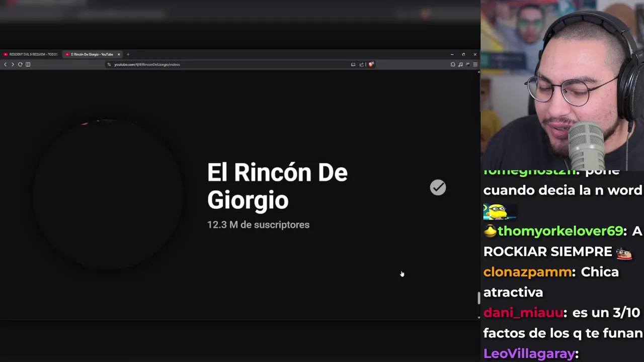Image resolution: width=644 pixels, height=362 pixels.
Task: Click the El Rincón De Giorgio channel title
Action: (277, 186)
